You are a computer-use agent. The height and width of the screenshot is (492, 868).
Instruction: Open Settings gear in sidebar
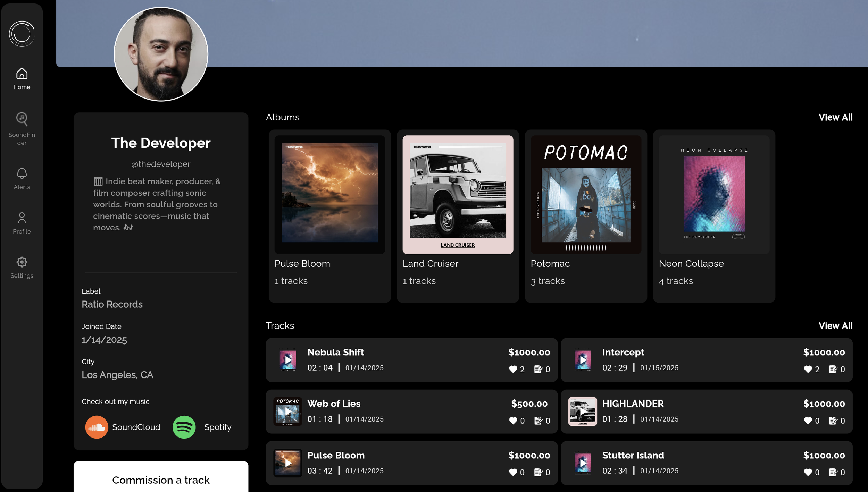(x=22, y=262)
